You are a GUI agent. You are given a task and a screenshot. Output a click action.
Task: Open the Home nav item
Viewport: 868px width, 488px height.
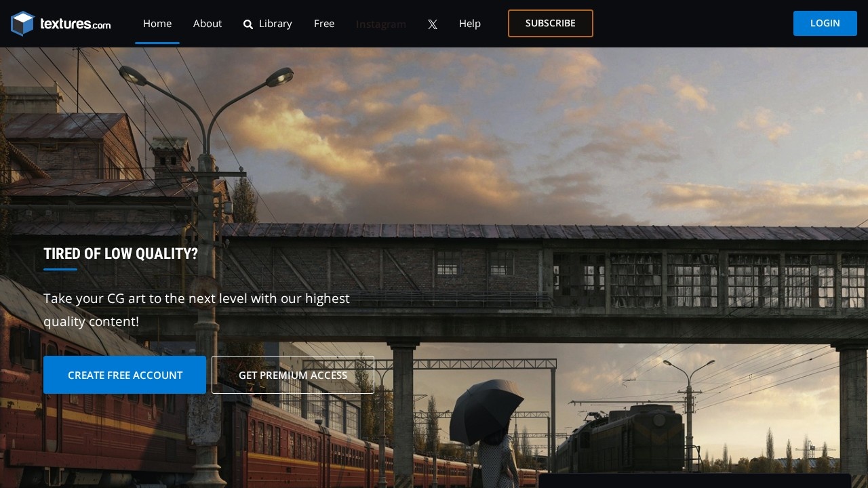click(x=157, y=24)
